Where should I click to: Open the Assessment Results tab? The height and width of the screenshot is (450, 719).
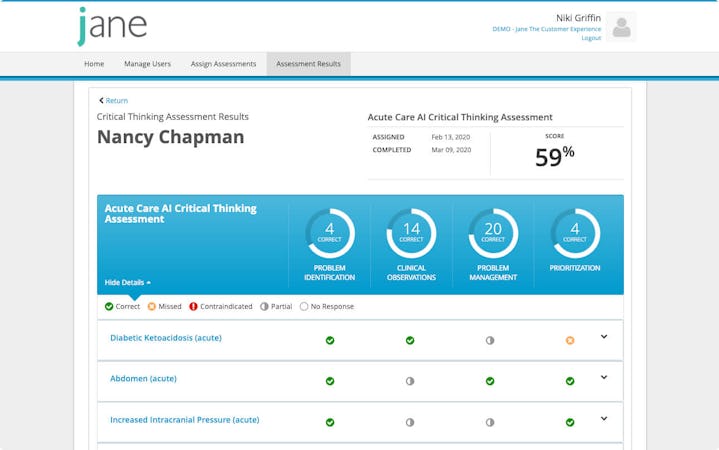coord(309,64)
